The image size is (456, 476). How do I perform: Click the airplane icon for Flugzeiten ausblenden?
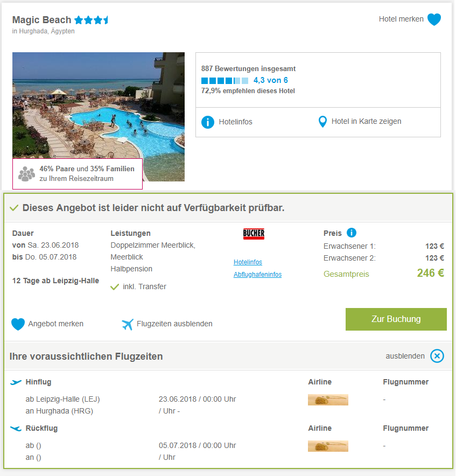pos(128,324)
